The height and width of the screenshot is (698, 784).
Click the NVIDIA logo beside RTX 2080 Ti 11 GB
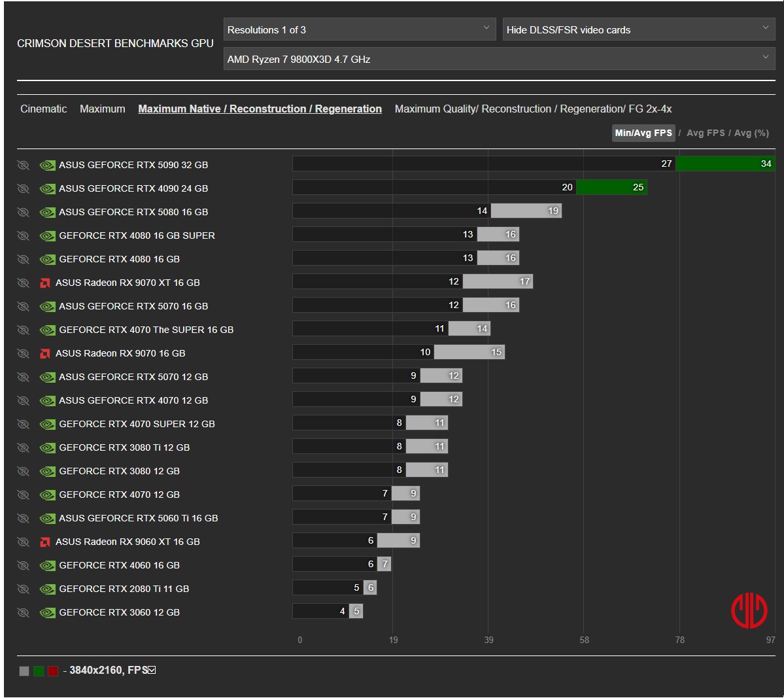click(48, 588)
